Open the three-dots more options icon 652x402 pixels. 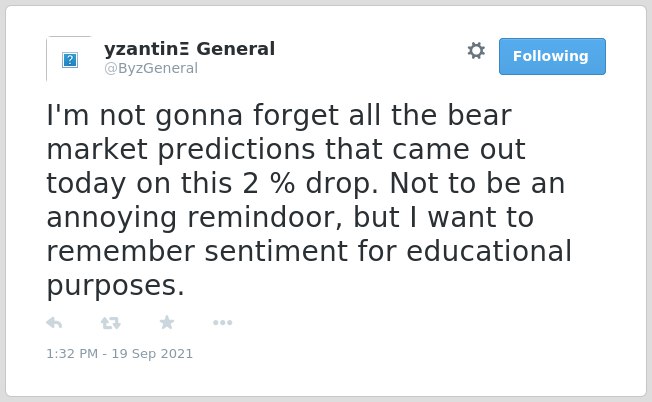[222, 323]
